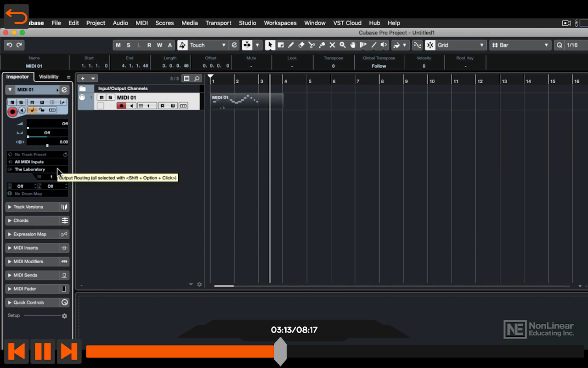
Task: Click No Track Preset field
Action: click(37, 155)
